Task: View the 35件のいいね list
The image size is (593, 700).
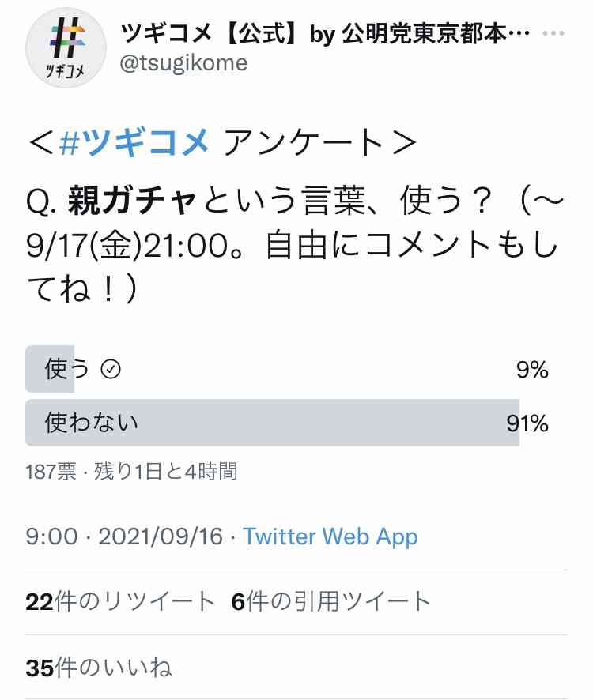Action: (99, 668)
